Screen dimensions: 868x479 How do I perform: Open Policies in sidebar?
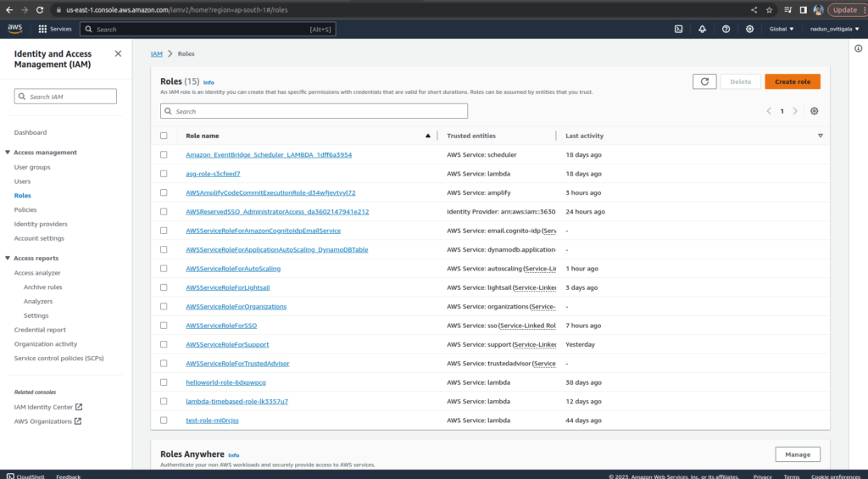point(25,210)
